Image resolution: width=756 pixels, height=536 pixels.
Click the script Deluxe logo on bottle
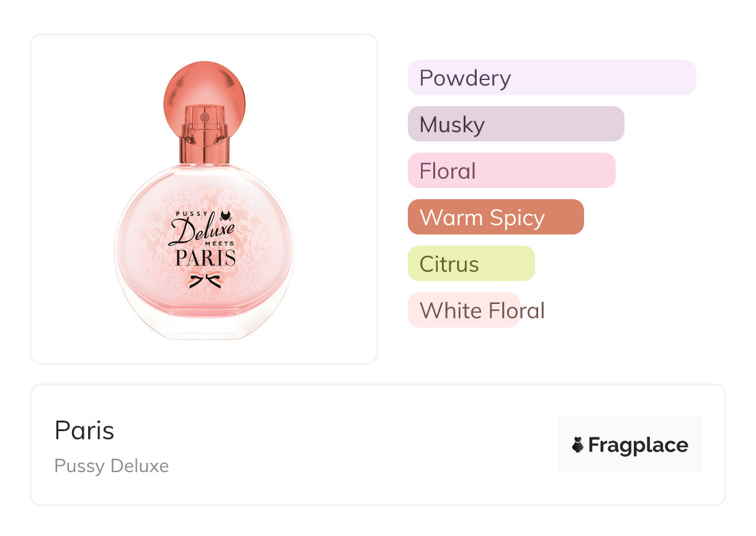point(200,232)
